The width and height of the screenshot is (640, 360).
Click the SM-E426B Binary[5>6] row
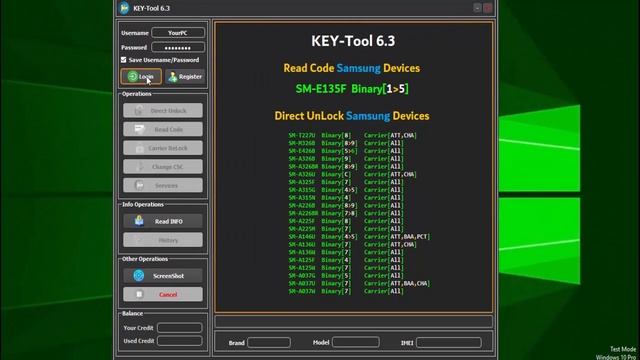[x=346, y=151]
